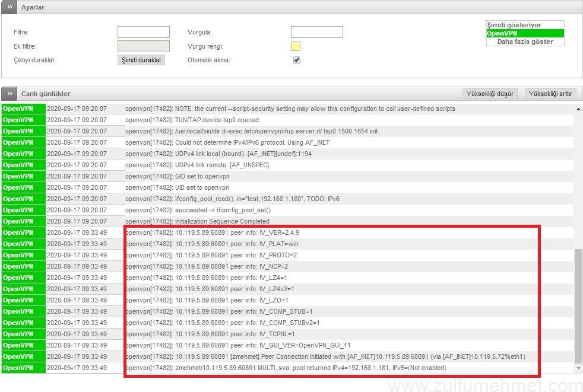583x392 pixels.
Task: Click the Ayarlar header title
Action: (33, 7)
